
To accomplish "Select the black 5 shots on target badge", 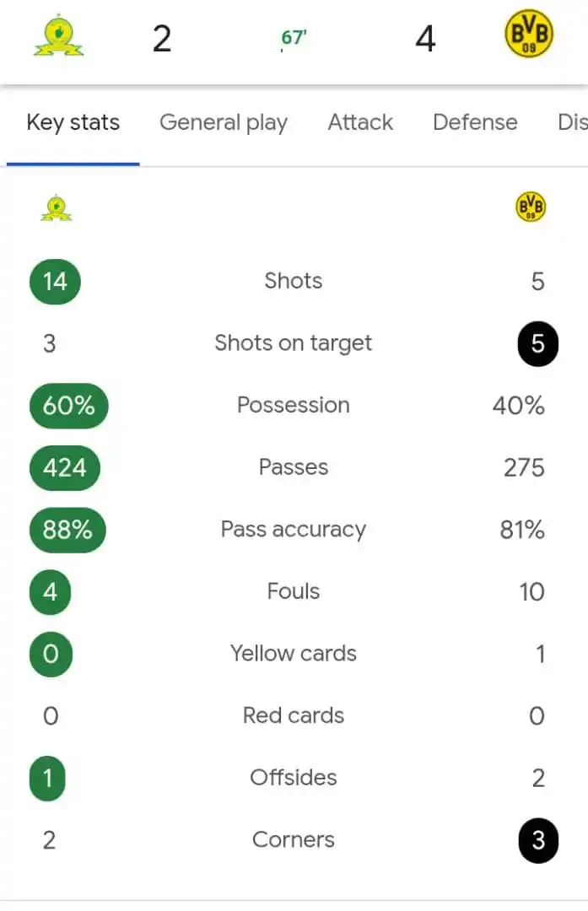I will point(538,343).
